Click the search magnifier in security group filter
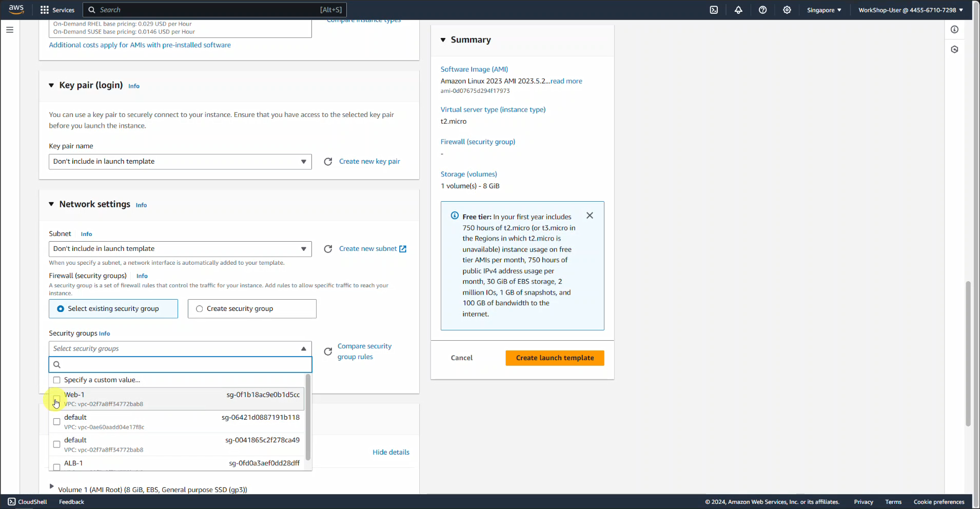Image resolution: width=980 pixels, height=509 pixels. coord(57,364)
